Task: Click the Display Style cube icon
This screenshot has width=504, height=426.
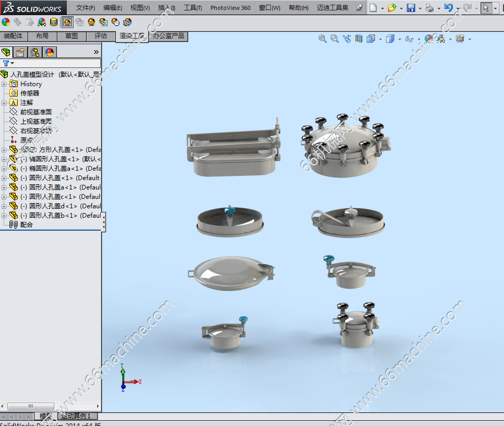Action: click(x=390, y=39)
